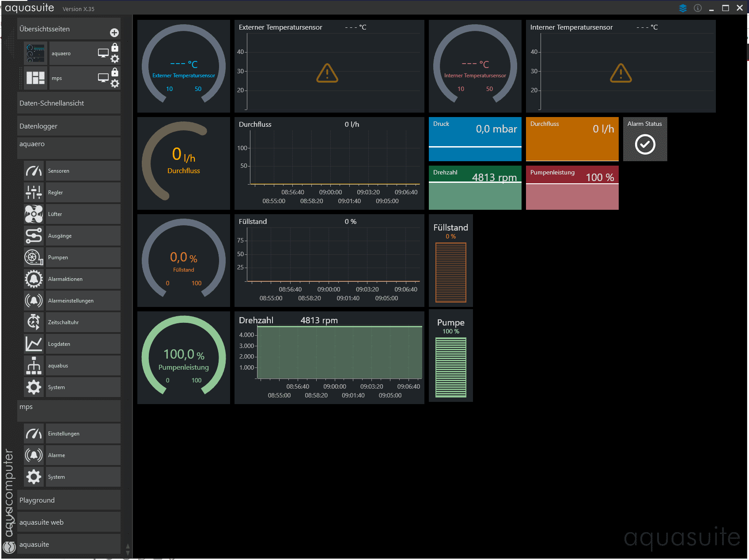Expand the Playground section
This screenshot has height=560, width=749.
coord(69,500)
